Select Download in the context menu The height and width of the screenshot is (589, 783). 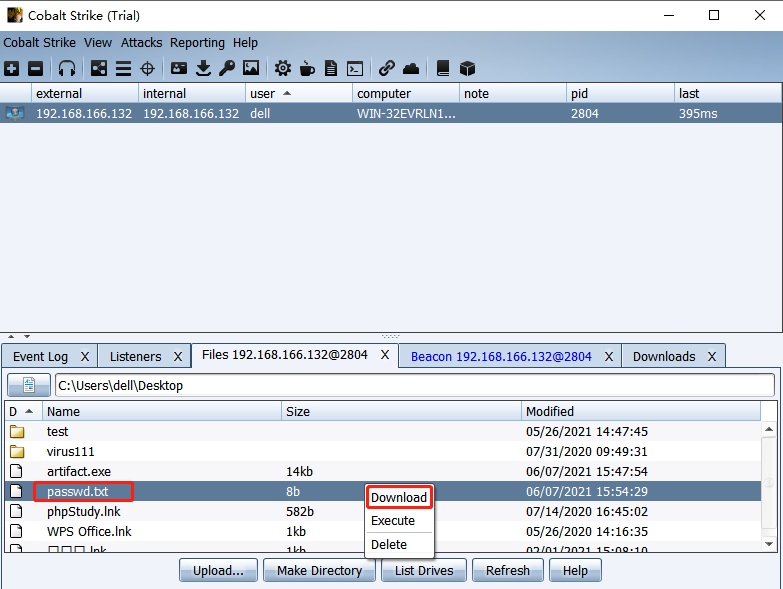point(399,498)
